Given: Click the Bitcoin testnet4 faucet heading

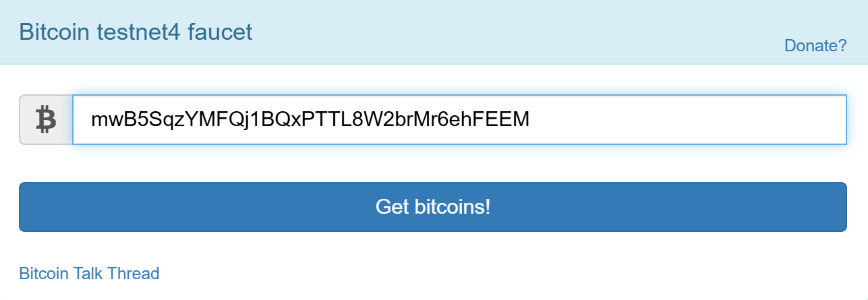Looking at the screenshot, I should [x=136, y=32].
